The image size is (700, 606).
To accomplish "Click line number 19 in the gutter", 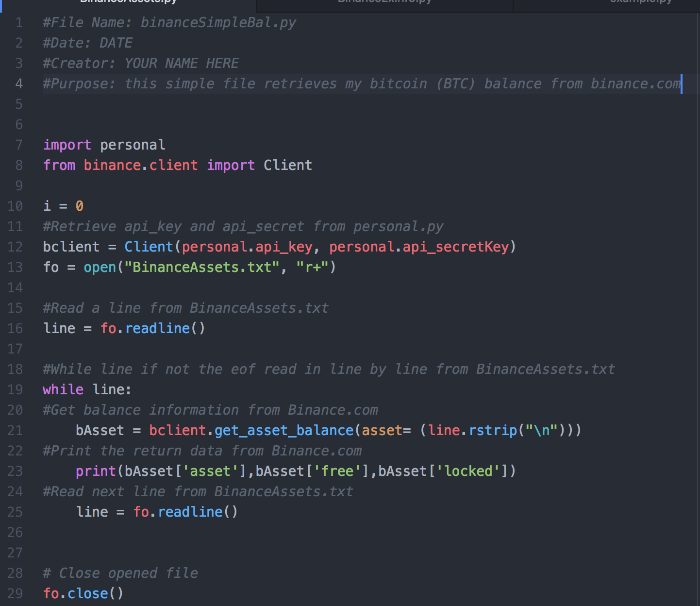I will tap(15, 390).
